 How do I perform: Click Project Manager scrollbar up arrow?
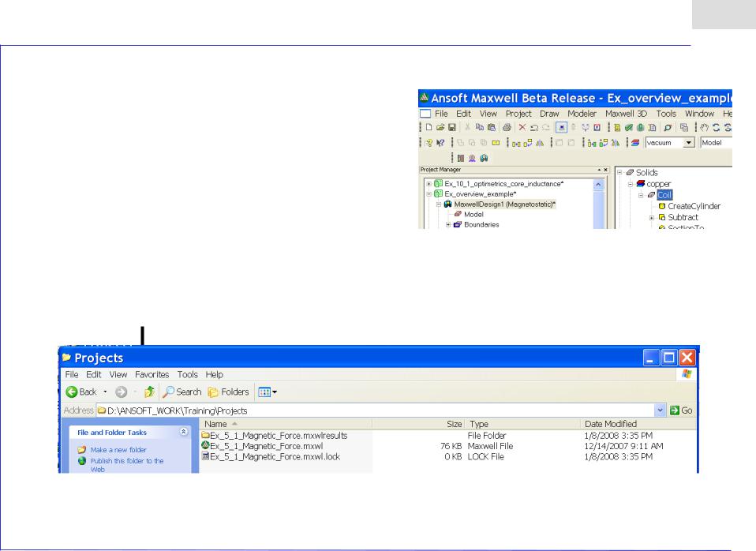[x=598, y=185]
